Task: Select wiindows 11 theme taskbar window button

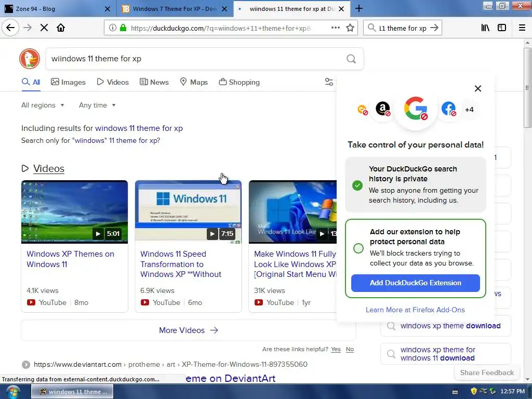Action: pos(72,392)
